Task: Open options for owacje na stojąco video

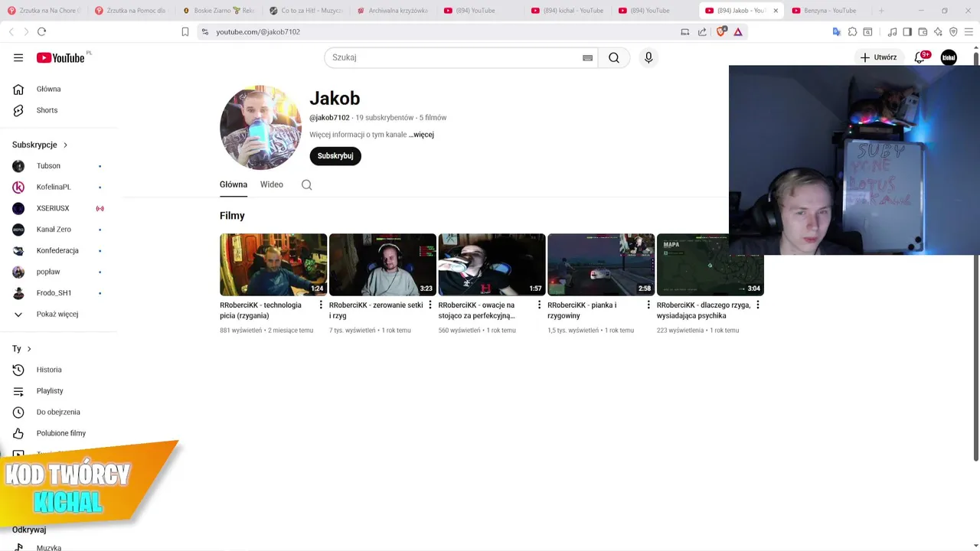Action: [539, 305]
